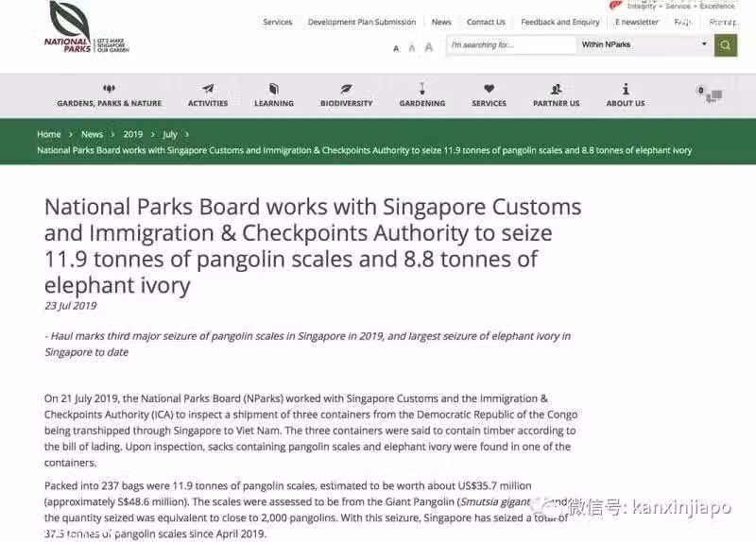Viewport: 756px width, 542px height.
Task: Open the Partner Us menu
Action: click(x=556, y=103)
